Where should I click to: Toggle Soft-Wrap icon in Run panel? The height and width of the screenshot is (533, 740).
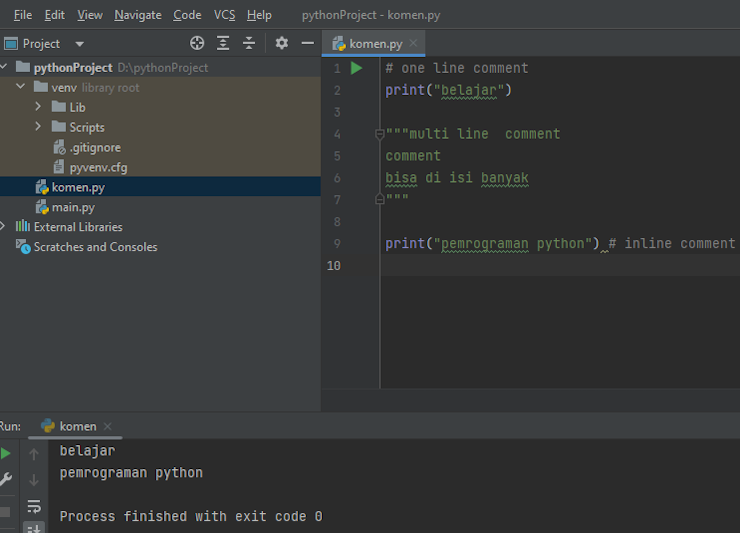click(34, 506)
